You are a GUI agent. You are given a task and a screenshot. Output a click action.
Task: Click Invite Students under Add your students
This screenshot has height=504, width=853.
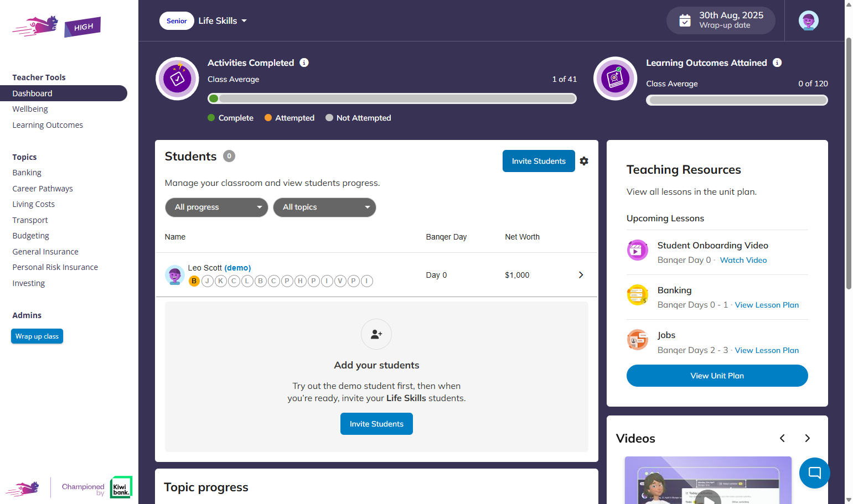coord(376,424)
